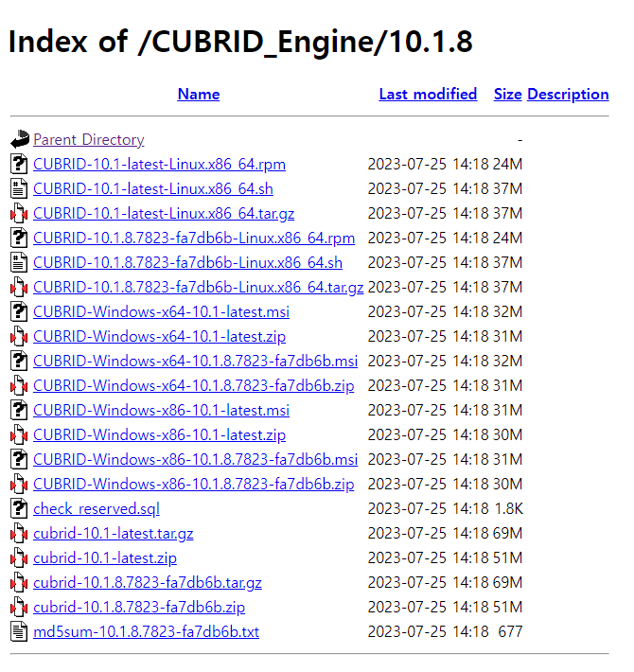Open CUBRID-Windows-x86-10.1.8.7823-fa7db6b.zip link
634x672 pixels.
pos(194,485)
